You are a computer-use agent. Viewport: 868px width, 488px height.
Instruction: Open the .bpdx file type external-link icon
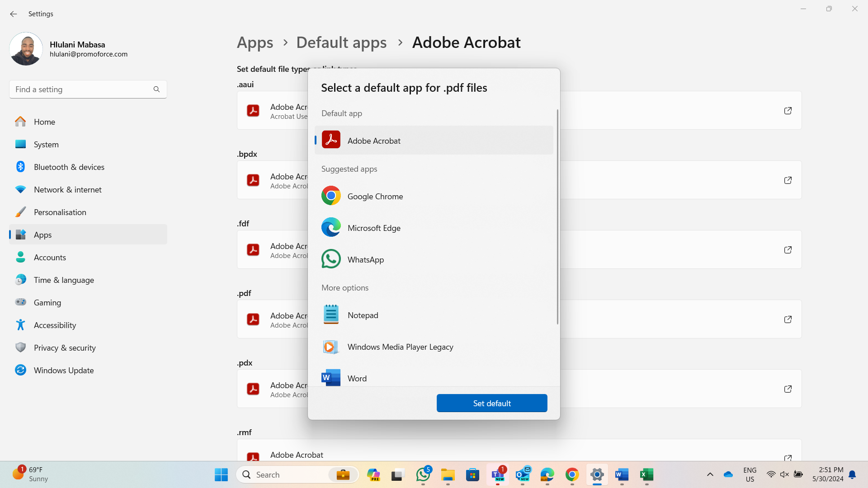[788, 180]
